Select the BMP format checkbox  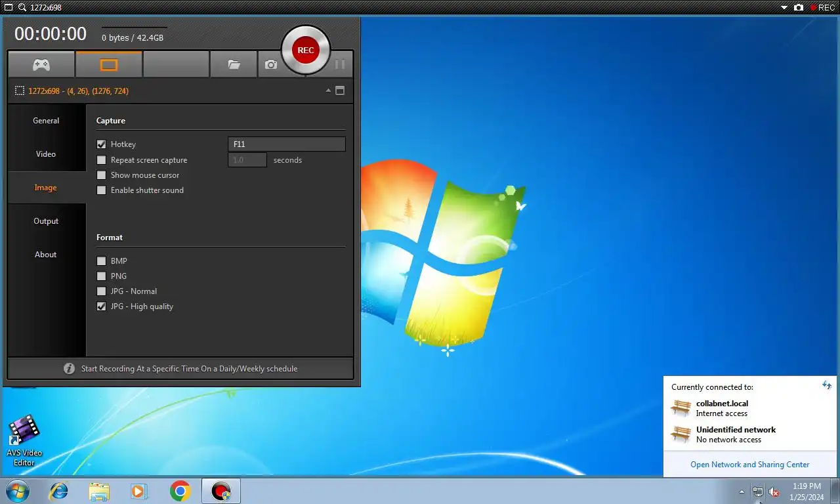point(101,261)
